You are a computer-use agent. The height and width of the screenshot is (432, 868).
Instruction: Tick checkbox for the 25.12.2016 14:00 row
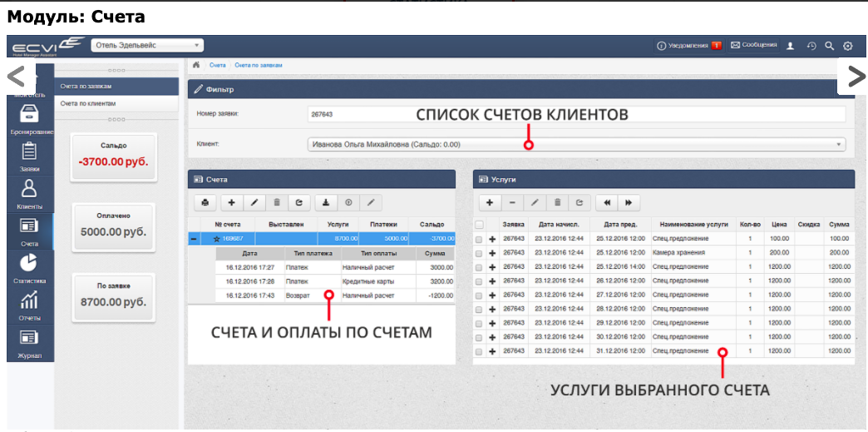[x=480, y=266]
